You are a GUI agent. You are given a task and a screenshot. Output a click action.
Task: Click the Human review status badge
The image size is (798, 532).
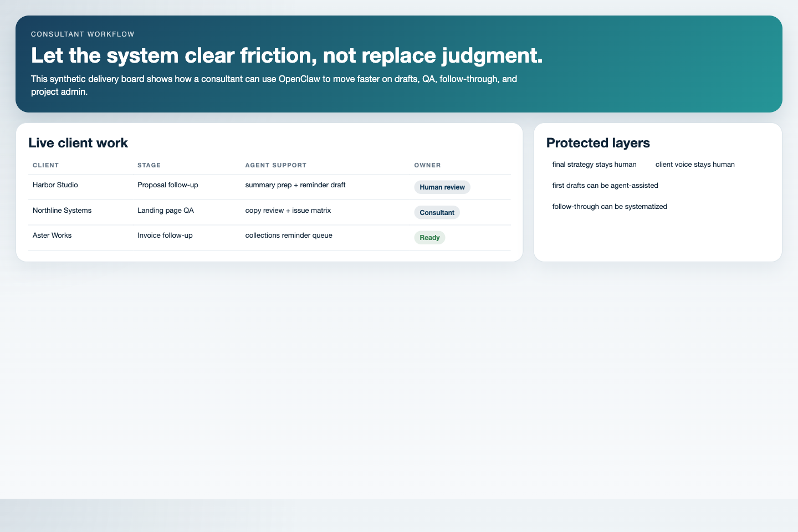click(442, 187)
